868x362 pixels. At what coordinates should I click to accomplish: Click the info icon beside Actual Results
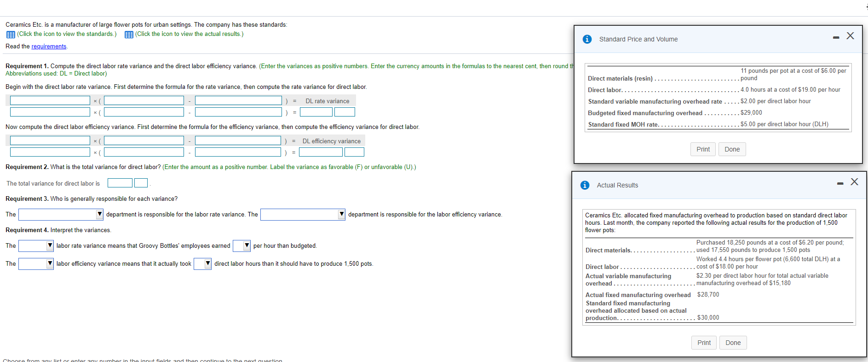coord(585,185)
